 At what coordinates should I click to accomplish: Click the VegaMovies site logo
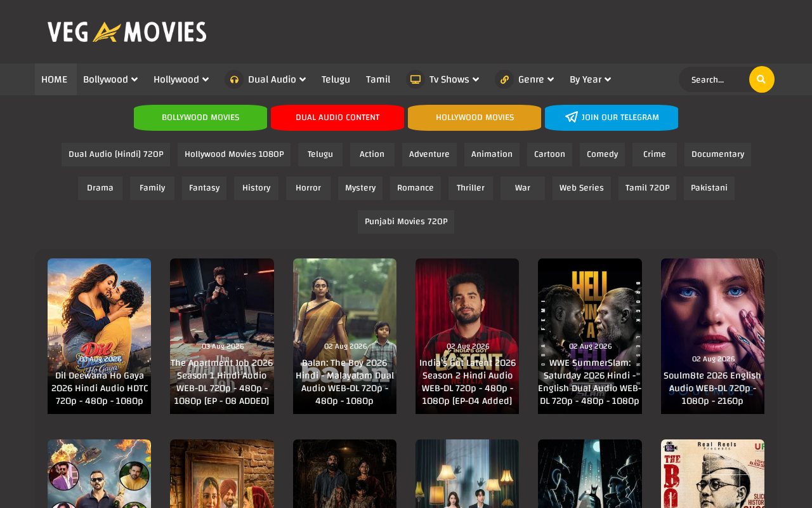(x=127, y=32)
